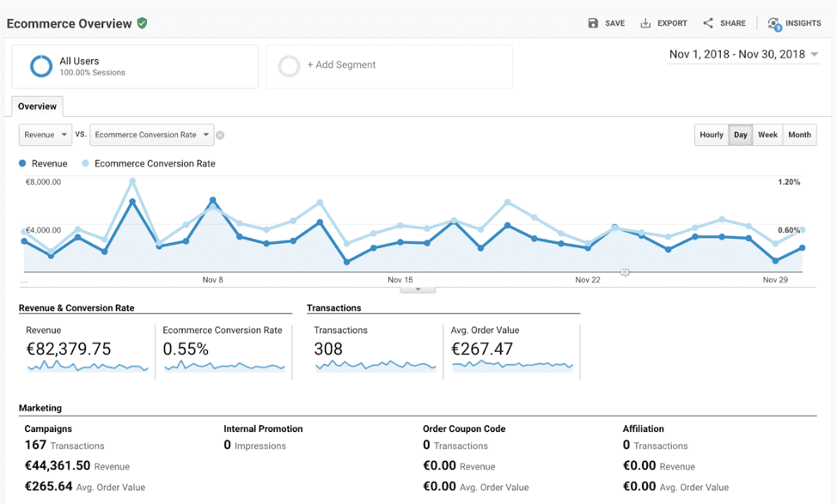
Task: Click the timeline scrubber handle below the chart
Action: pyautogui.click(x=626, y=271)
